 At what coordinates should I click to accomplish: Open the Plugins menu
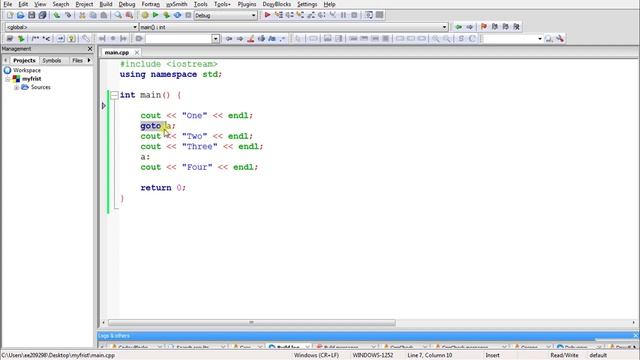tap(247, 4)
